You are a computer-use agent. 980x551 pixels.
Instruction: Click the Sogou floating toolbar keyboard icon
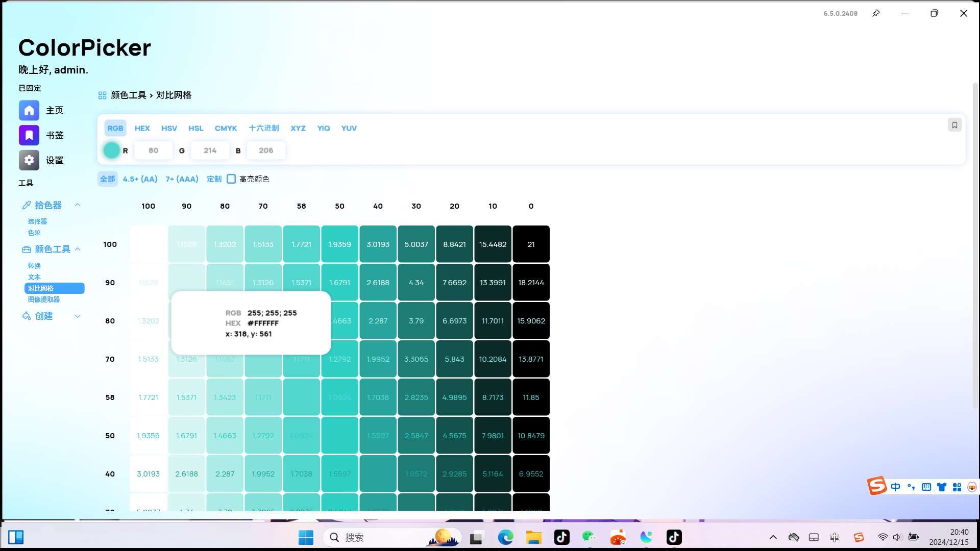coord(926,487)
